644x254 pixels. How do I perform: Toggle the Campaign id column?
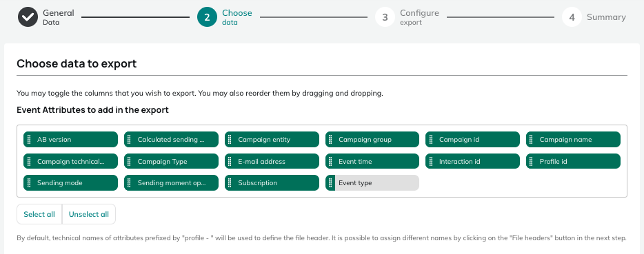(473, 140)
